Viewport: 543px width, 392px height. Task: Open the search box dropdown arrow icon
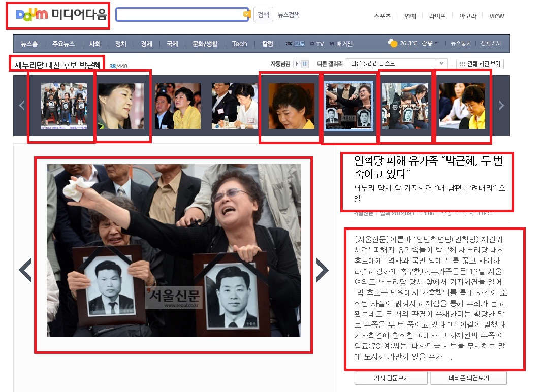pyautogui.click(x=246, y=14)
